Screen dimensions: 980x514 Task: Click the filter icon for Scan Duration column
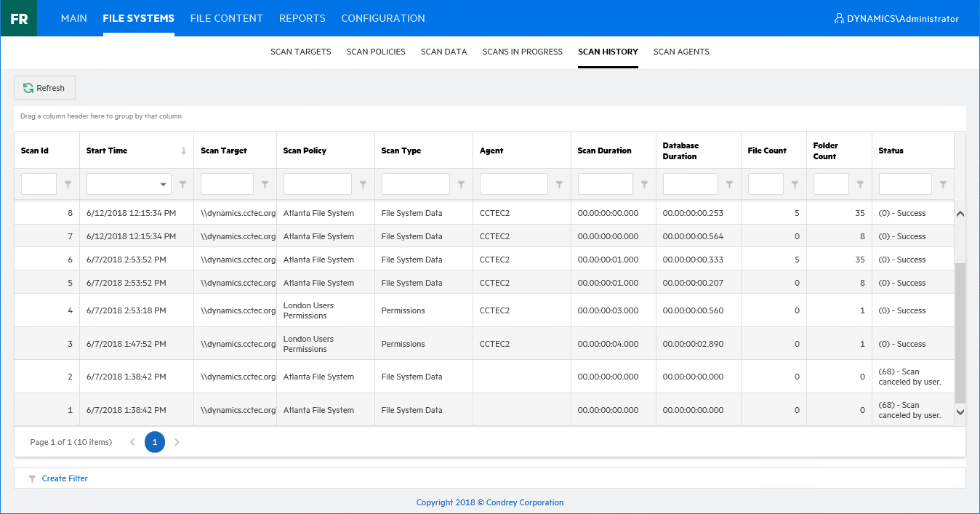tap(644, 185)
